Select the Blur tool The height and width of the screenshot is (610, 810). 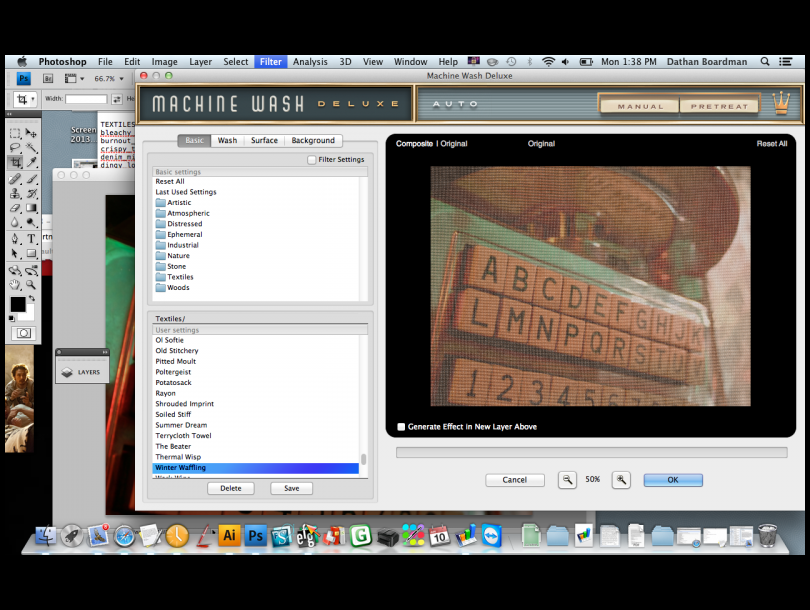(x=15, y=223)
